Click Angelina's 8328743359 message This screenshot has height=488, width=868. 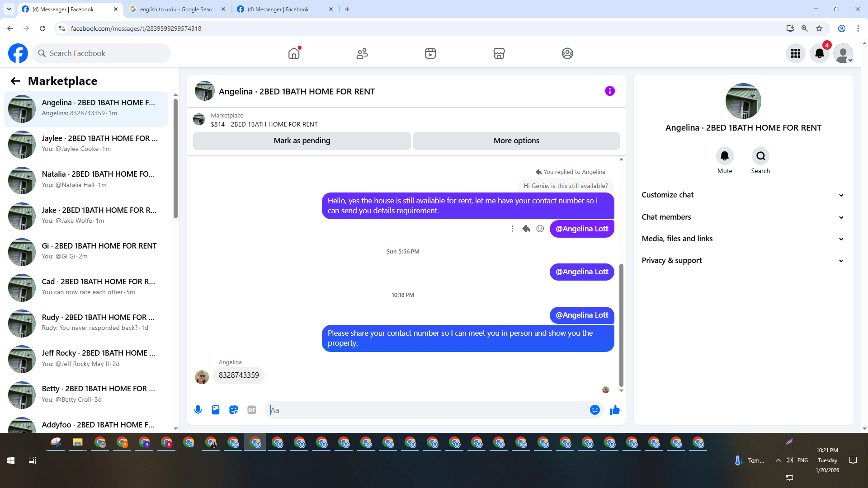pyautogui.click(x=239, y=375)
